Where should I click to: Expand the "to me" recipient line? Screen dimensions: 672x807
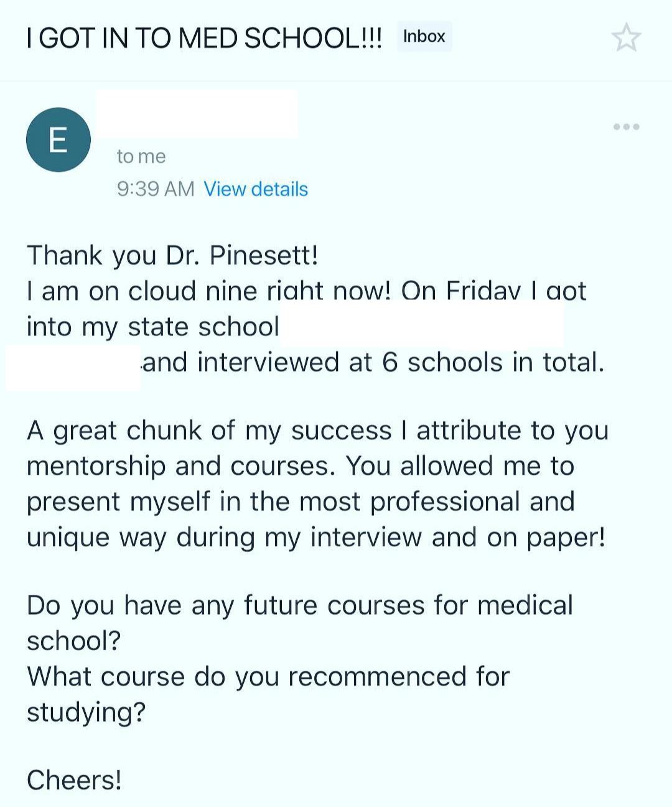click(141, 156)
